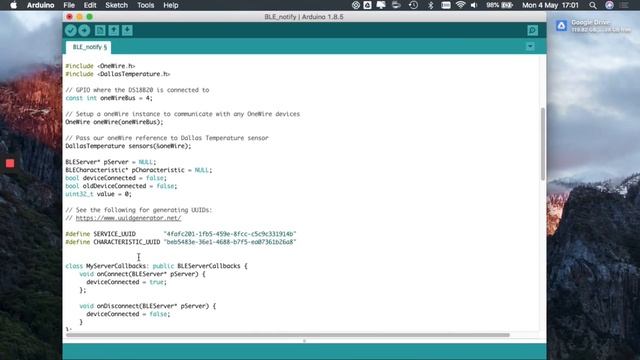Click the 'void onDisconnect' function line
Image resolution: width=640 pixels, height=360 pixels.
click(148, 306)
